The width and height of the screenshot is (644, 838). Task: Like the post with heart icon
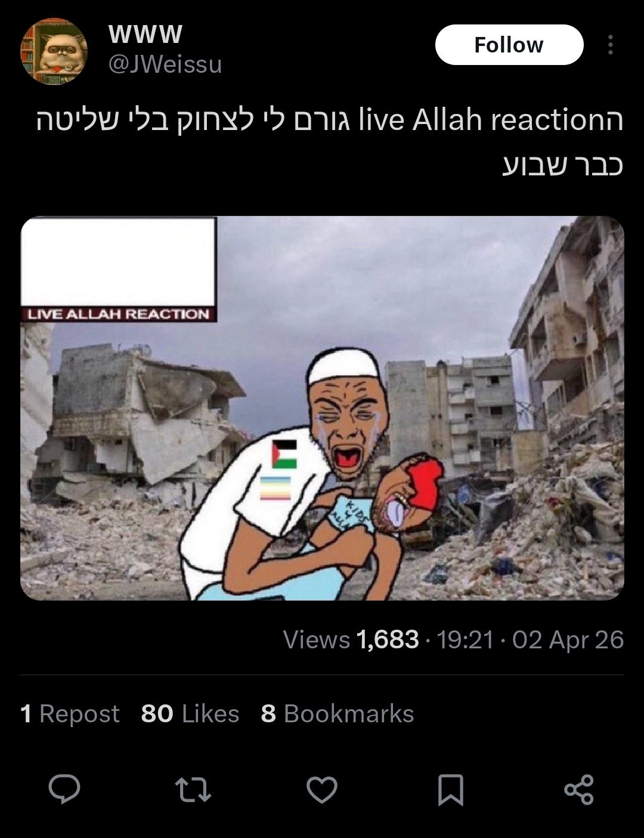click(x=322, y=790)
